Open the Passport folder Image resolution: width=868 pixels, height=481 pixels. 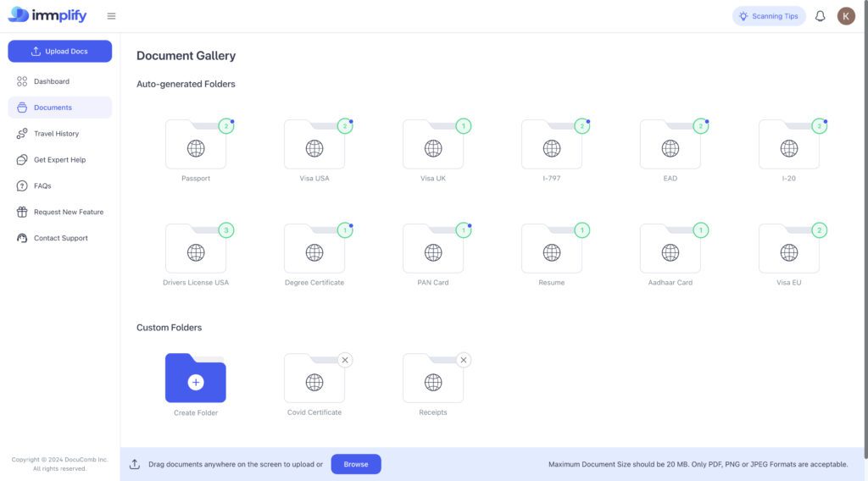tap(196, 146)
